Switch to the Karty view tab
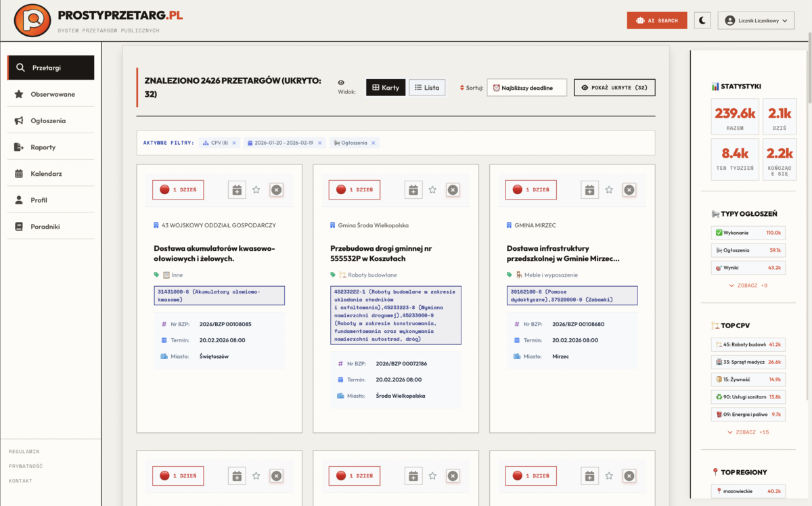Screen dimensions: 812x506 385,87
